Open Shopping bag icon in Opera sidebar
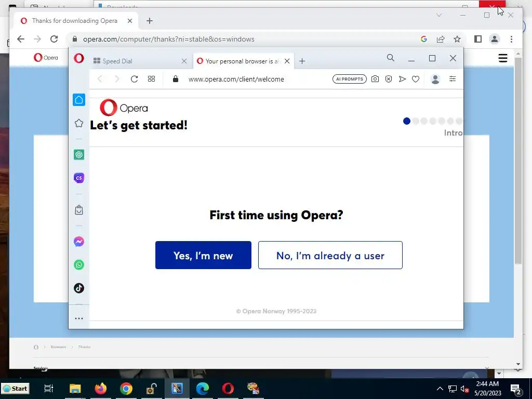532x399 pixels. (79, 210)
